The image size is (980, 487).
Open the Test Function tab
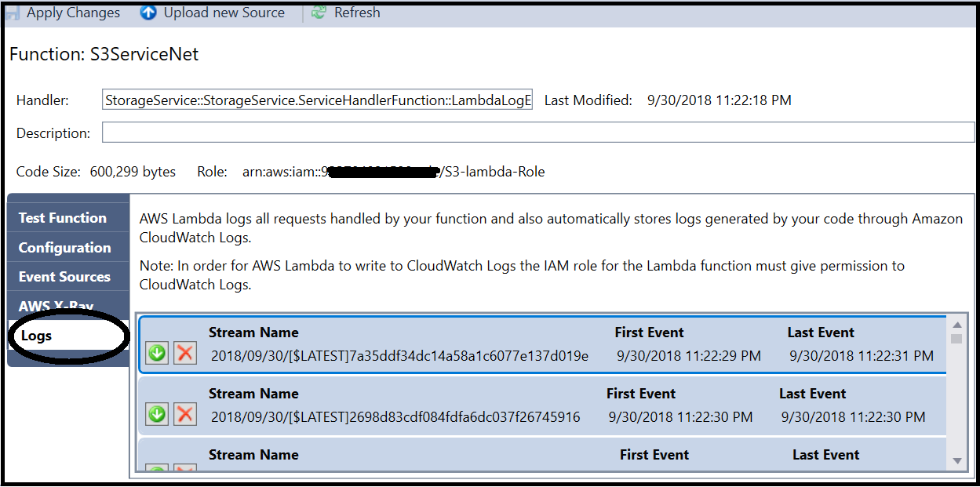tap(63, 218)
